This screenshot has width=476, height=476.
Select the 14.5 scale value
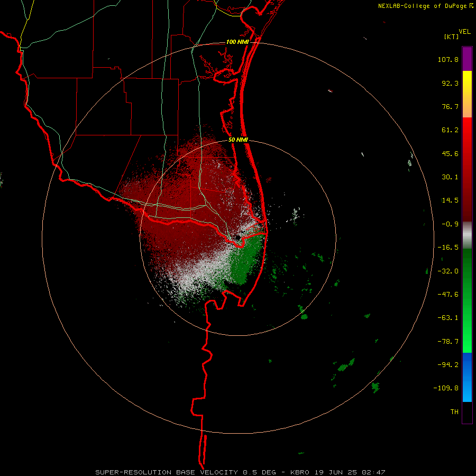pos(450,200)
